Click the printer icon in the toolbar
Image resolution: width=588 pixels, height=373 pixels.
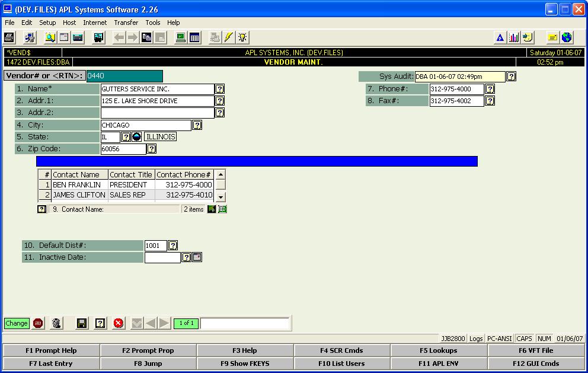pos(9,37)
